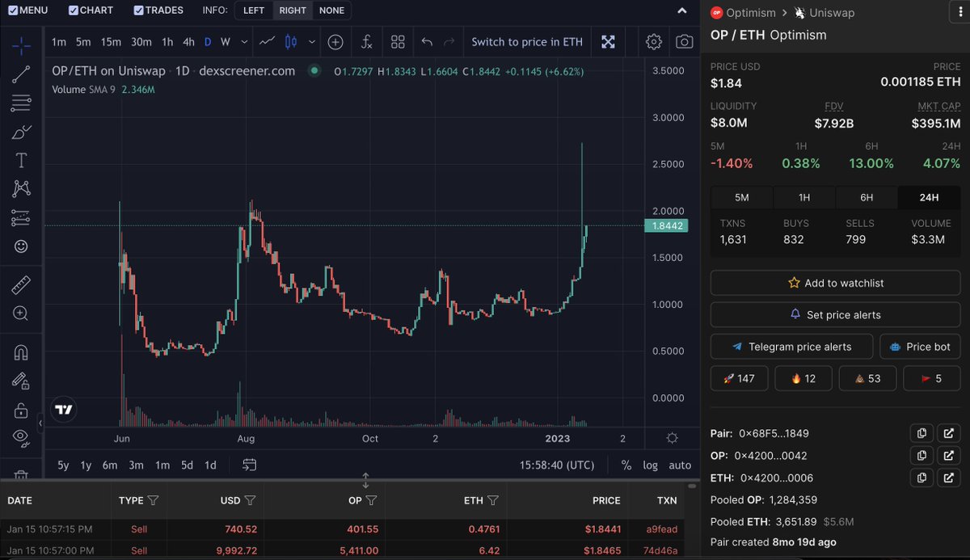Toggle the magnet mode tool
970x560 pixels.
pos(22,352)
